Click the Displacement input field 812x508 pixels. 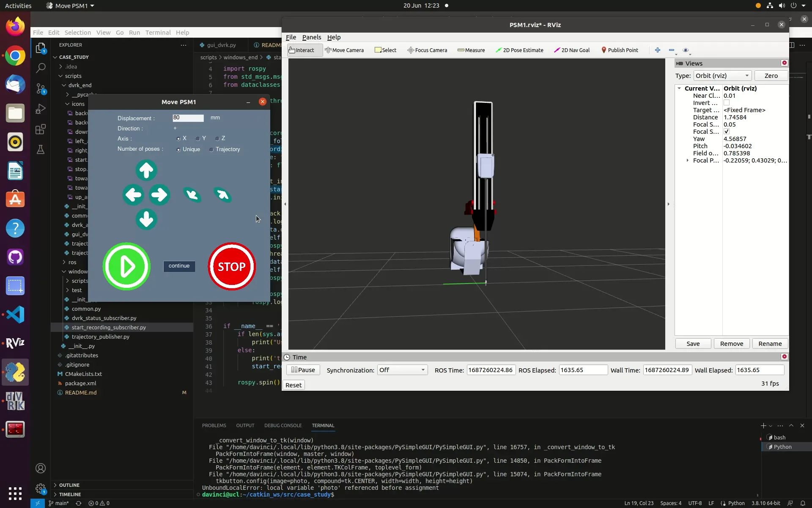(x=188, y=118)
